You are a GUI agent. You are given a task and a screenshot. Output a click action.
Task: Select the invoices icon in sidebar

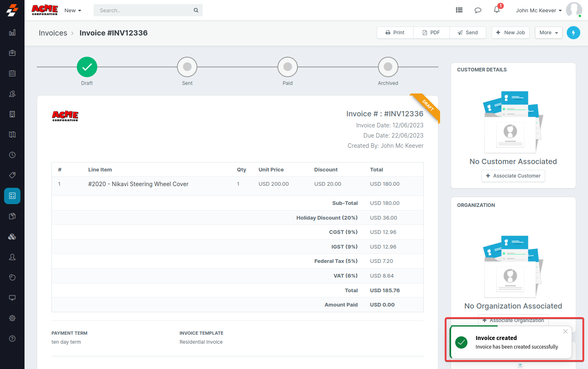(12, 196)
